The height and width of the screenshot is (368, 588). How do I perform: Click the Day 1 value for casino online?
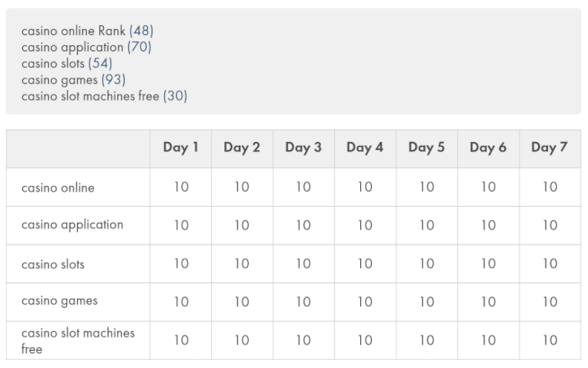tap(181, 187)
